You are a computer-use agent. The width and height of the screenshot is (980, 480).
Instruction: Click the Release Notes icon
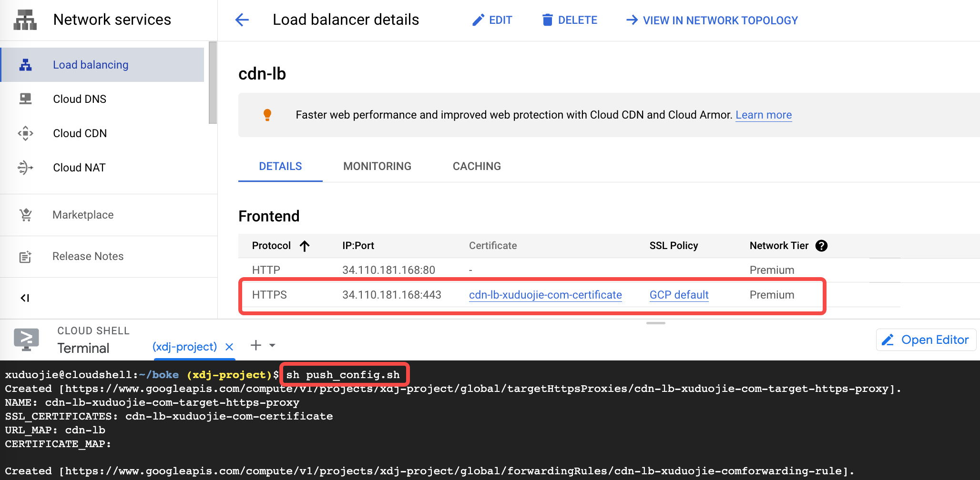coord(25,257)
